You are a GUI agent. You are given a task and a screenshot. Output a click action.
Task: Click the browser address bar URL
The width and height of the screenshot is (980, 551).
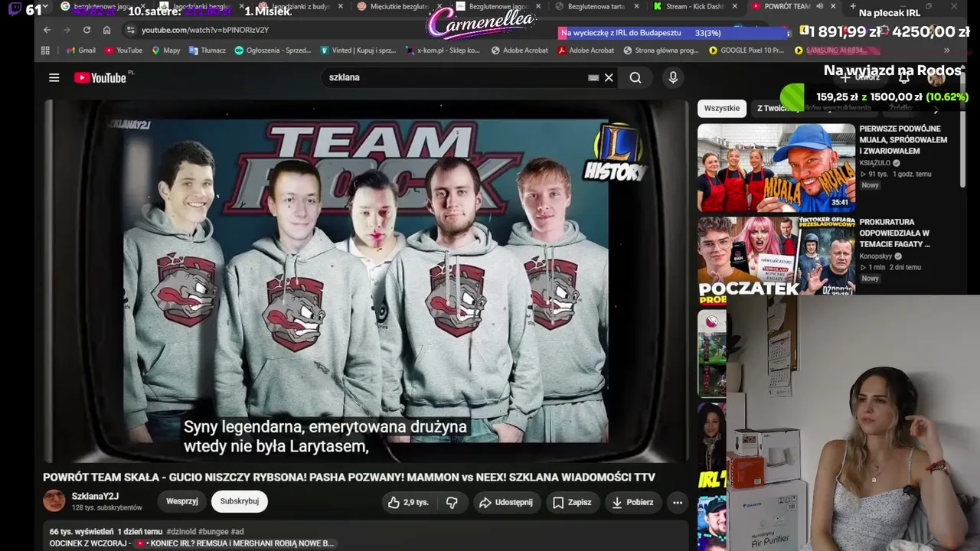[x=205, y=30]
